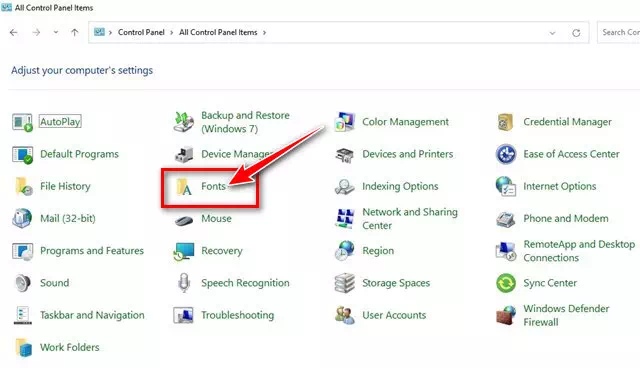Click into the Search Control Panel box

click(x=619, y=32)
